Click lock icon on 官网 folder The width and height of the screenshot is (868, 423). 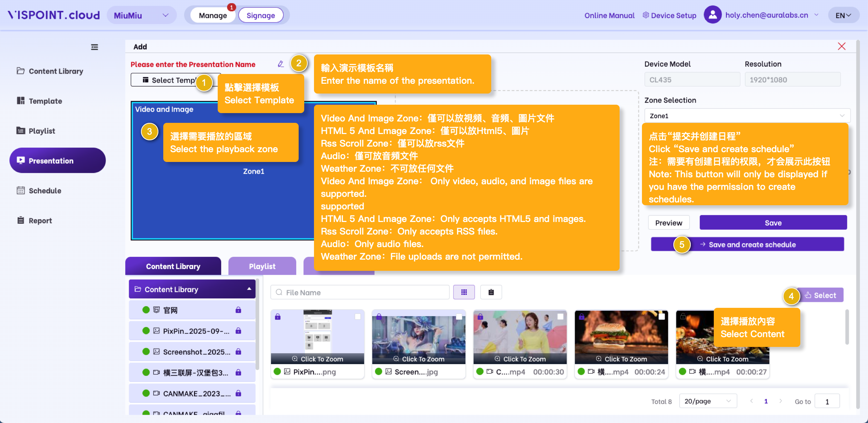pyautogui.click(x=238, y=310)
